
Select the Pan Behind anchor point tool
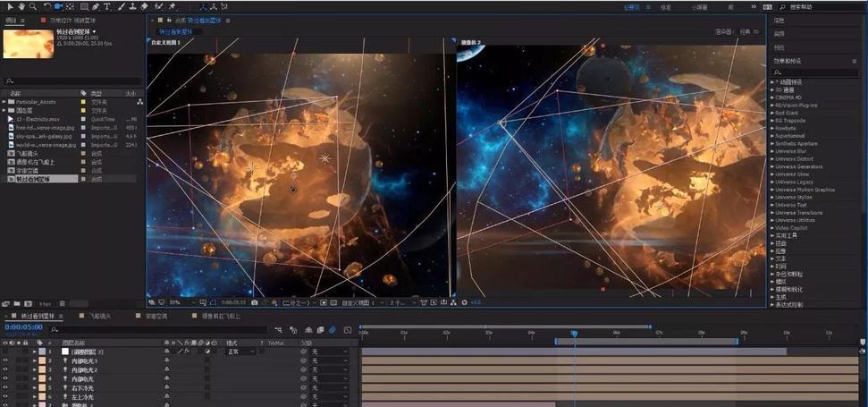coord(71,6)
